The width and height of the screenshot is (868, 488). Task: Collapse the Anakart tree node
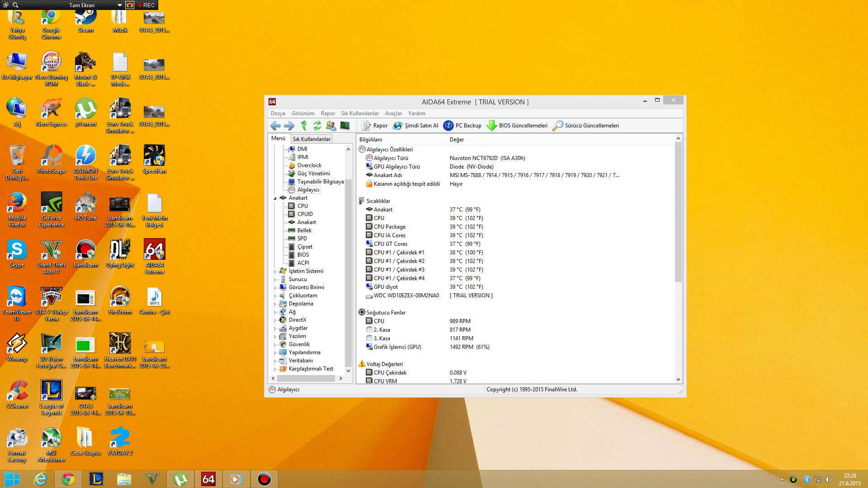275,198
